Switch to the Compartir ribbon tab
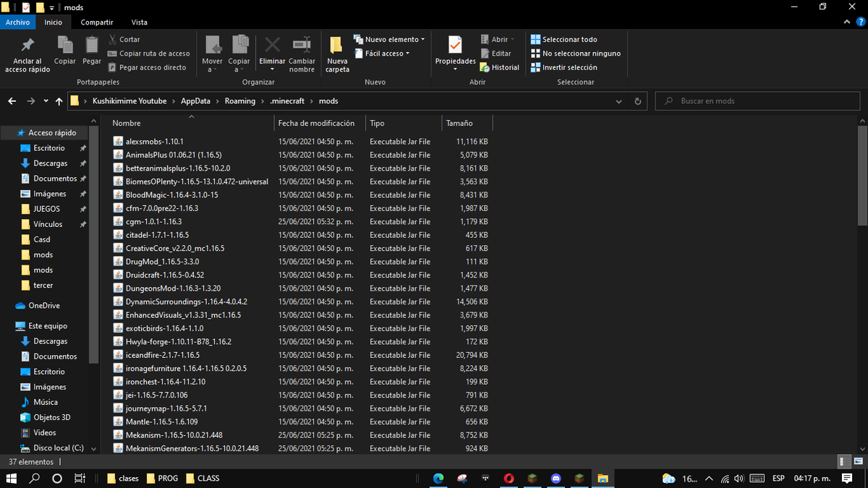 97,22
